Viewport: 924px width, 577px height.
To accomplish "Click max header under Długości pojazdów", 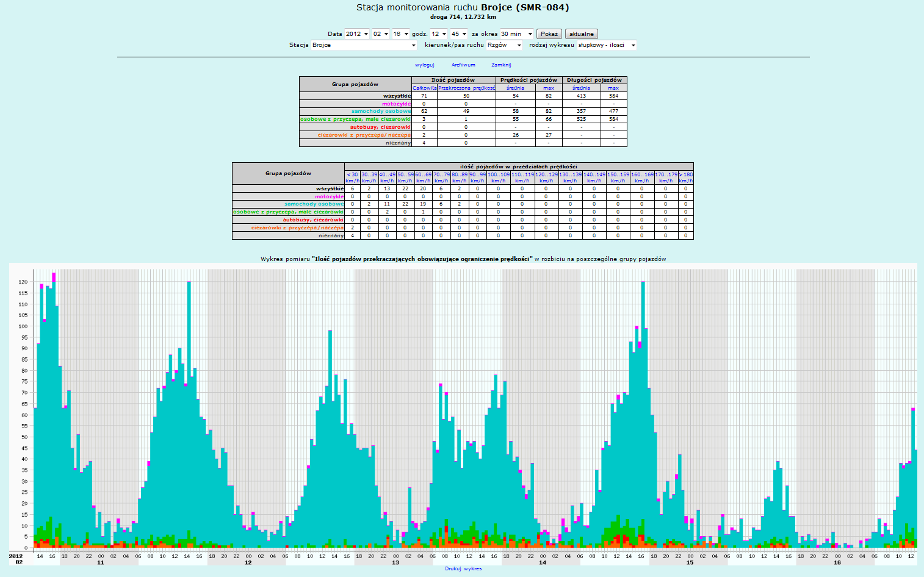I will pyautogui.click(x=613, y=88).
